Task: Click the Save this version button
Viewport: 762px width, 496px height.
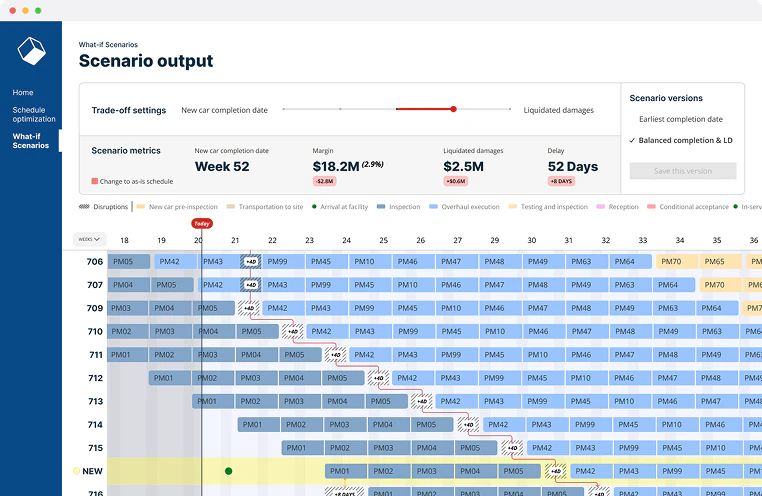Action: 683,171
